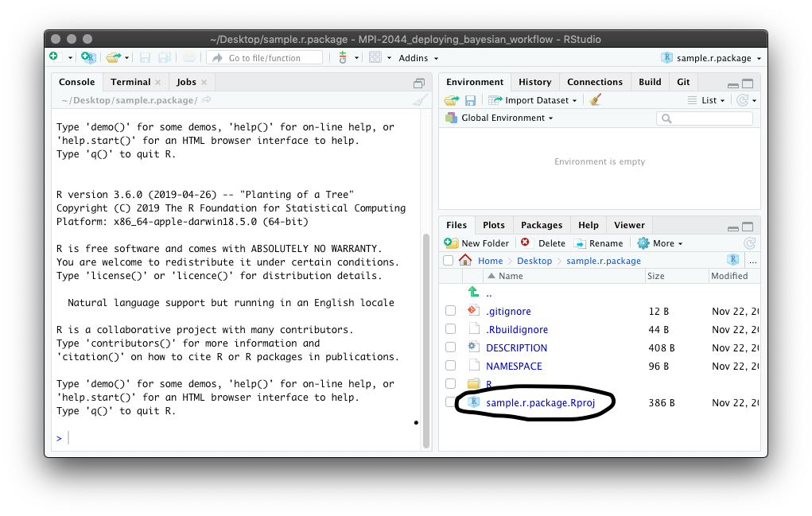Open the sample.r.package.Rproj file

tap(540, 403)
